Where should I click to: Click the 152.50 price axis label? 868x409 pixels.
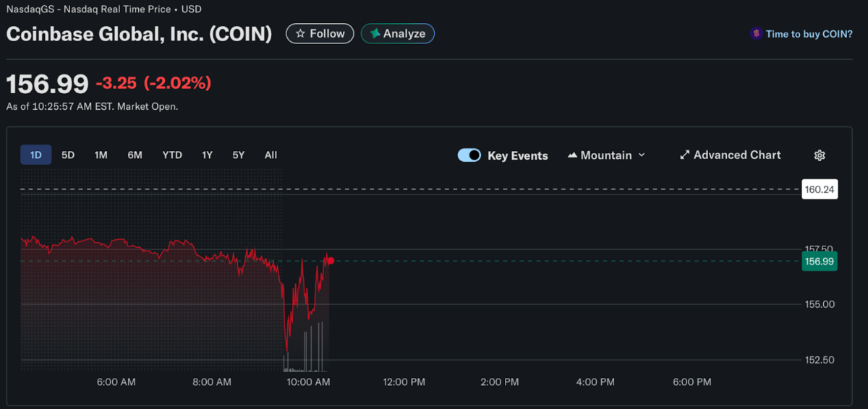pos(820,360)
